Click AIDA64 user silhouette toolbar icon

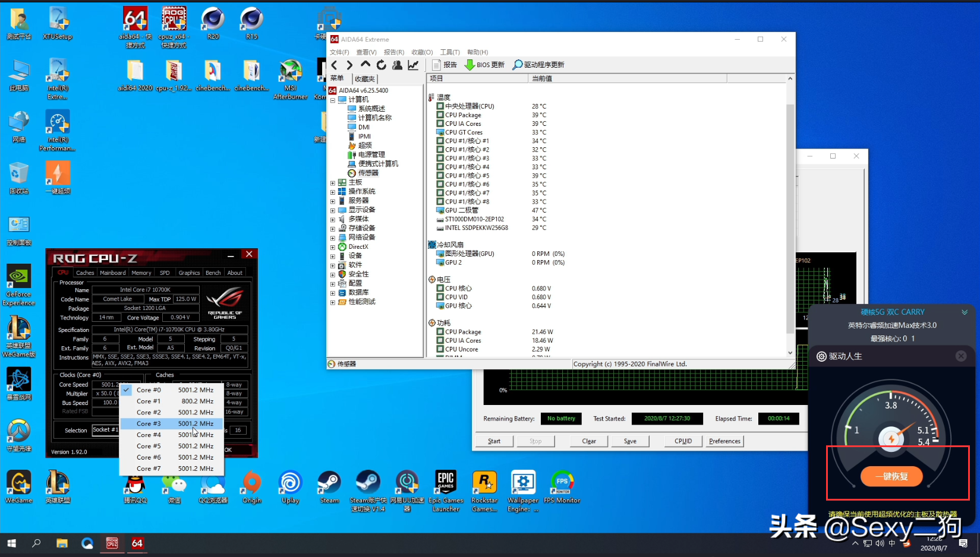397,65
